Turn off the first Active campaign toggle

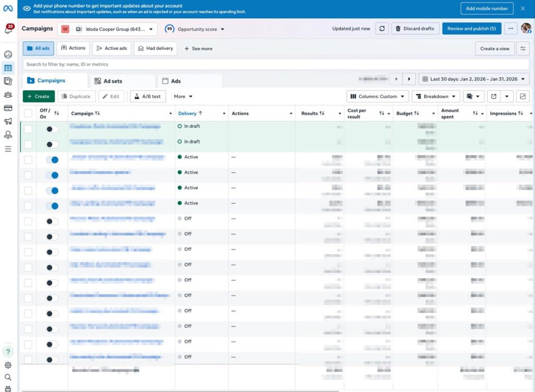click(52, 160)
